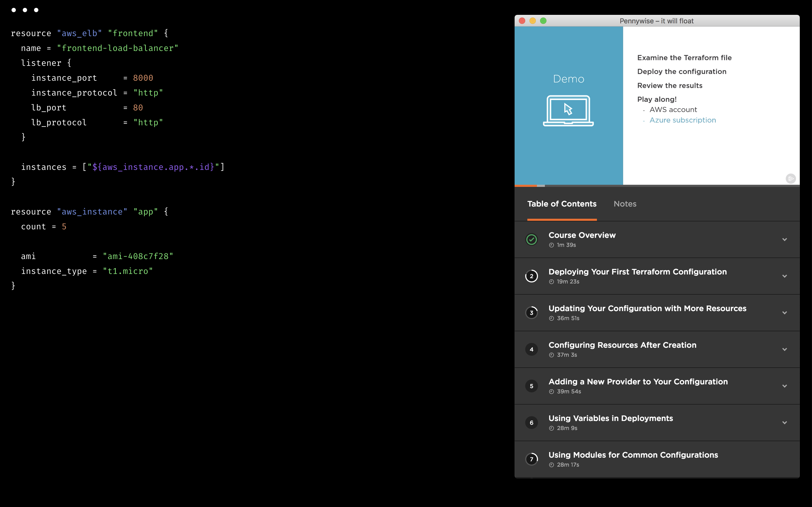Viewport: 812px width, 507px height.
Task: Click the module 3 number circle icon
Action: 531,312
